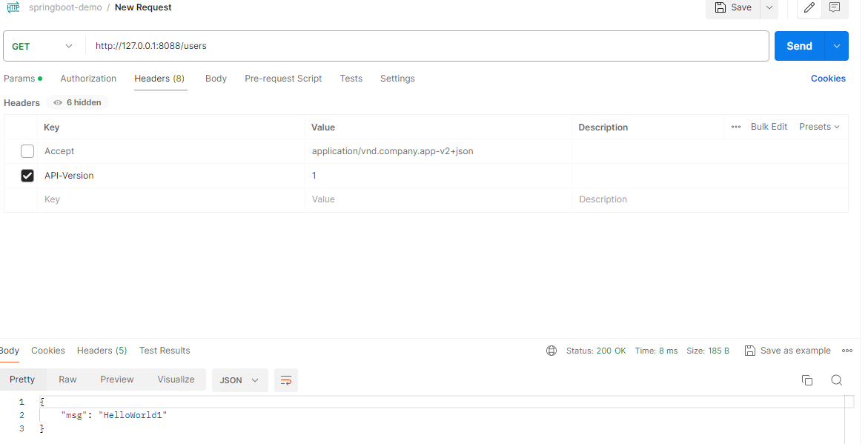Open more actions next to Bulk Edit
Image resolution: width=868 pixels, height=444 pixels.
coord(735,127)
